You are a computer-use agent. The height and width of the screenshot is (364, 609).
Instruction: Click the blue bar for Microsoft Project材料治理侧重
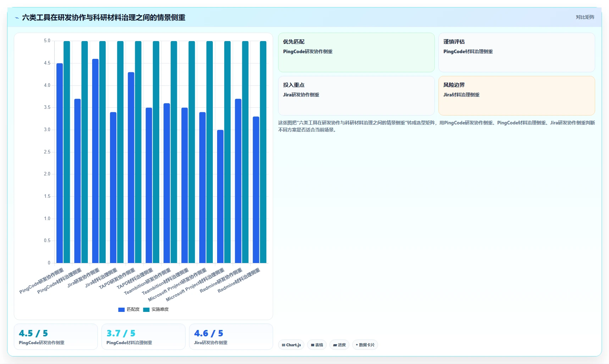[220, 196]
